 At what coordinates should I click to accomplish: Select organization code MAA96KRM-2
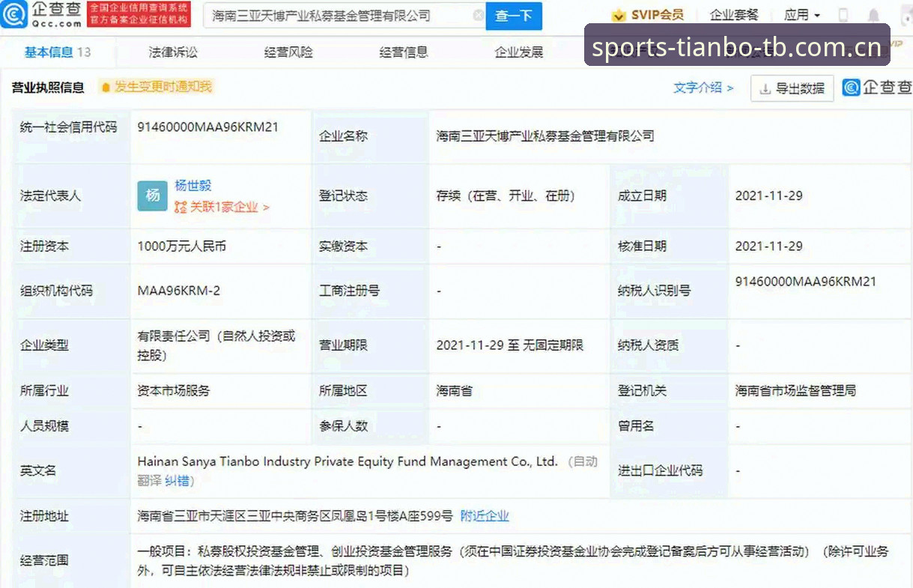[179, 291]
